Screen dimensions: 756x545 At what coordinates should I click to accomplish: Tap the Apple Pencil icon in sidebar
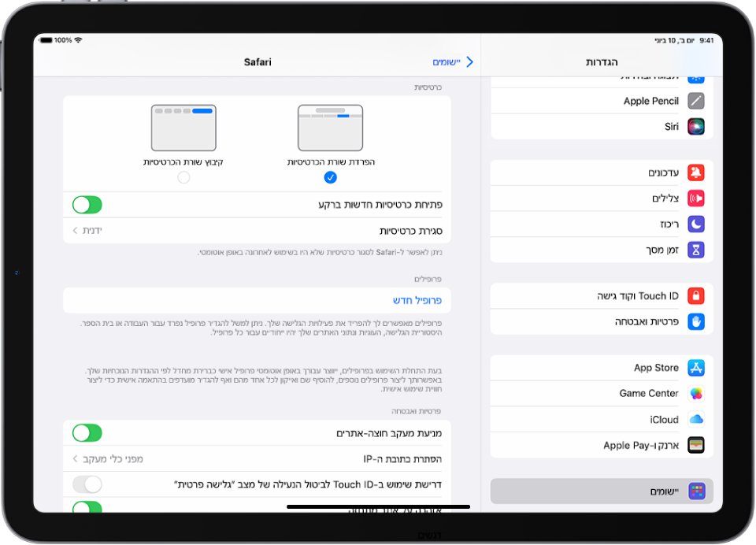[695, 101]
